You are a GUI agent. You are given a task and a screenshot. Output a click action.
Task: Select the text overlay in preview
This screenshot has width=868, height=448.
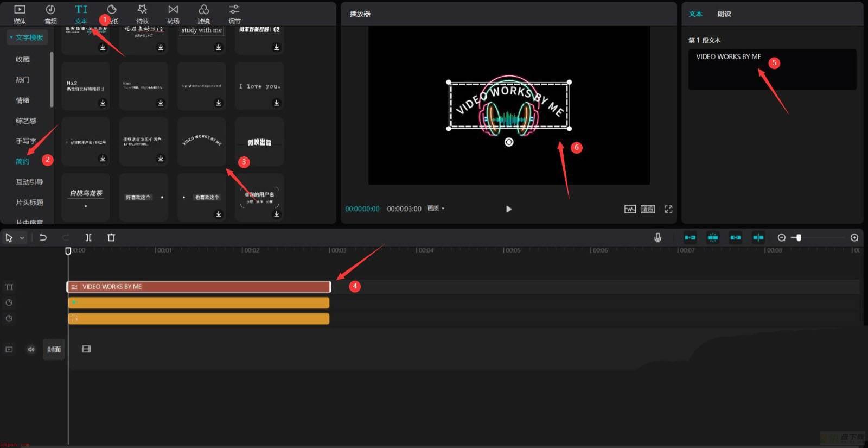(509, 105)
